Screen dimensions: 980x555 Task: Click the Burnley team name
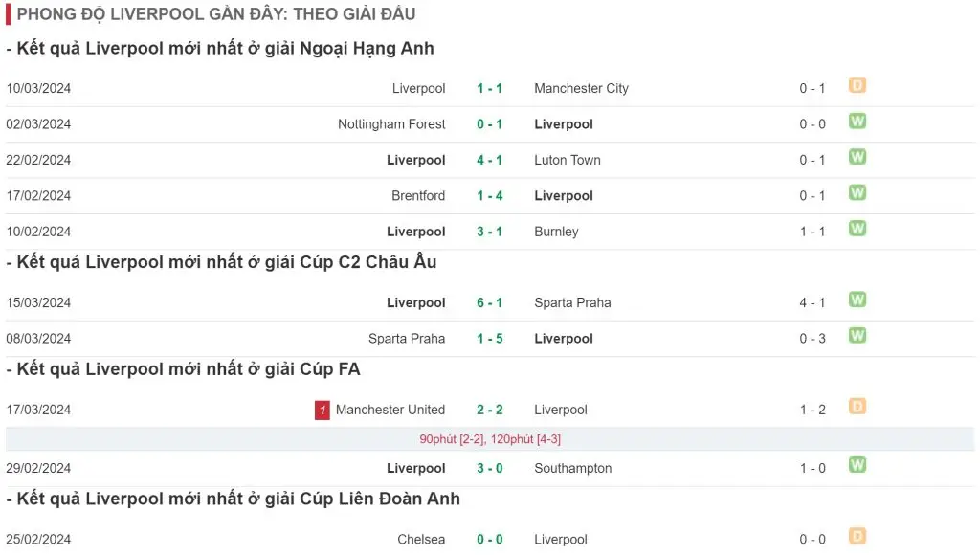click(556, 232)
